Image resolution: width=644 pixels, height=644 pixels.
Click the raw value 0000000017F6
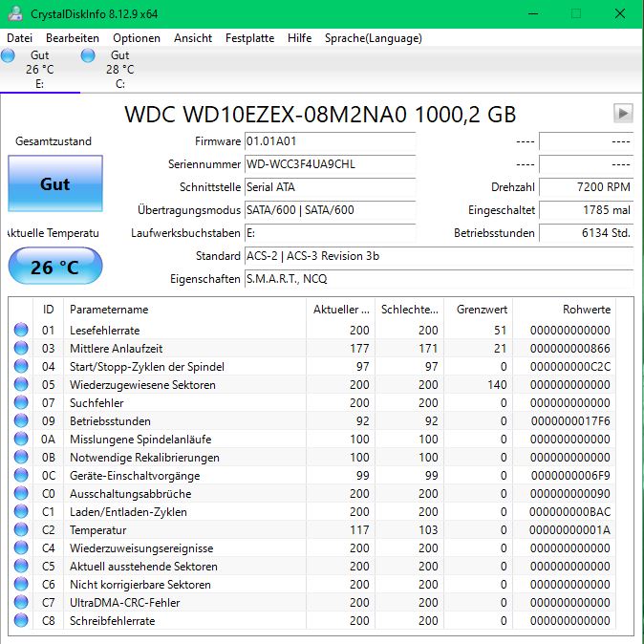point(570,421)
